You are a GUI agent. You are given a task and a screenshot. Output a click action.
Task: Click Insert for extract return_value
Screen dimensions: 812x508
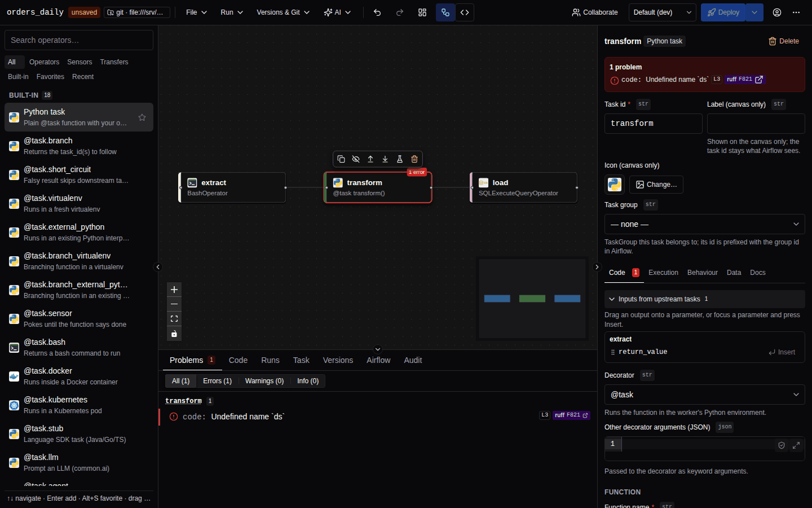tap(782, 352)
